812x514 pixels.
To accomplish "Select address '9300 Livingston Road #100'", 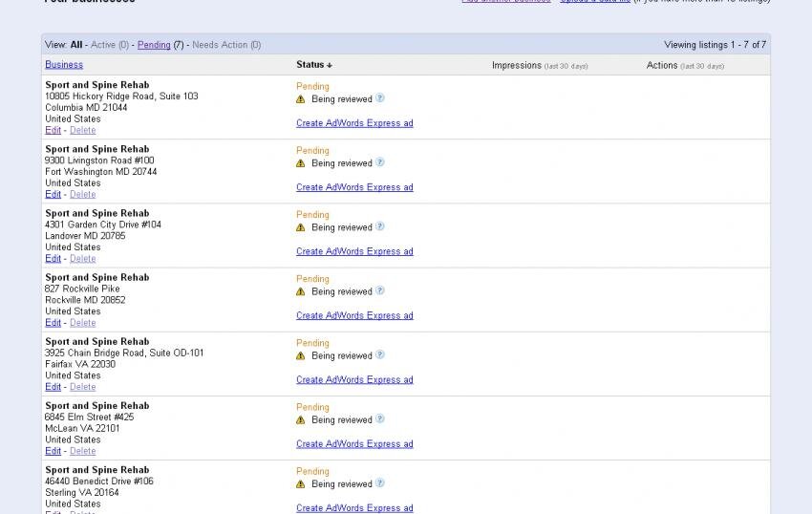I will [99, 161].
